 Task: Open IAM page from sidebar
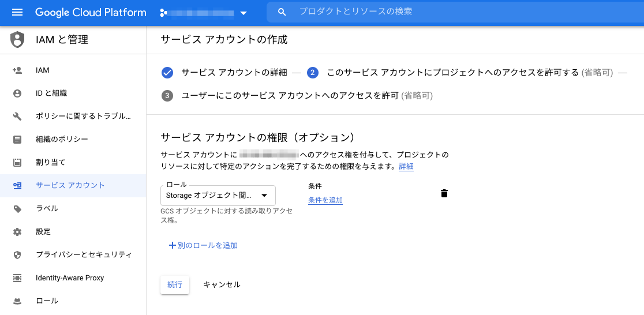73,70
